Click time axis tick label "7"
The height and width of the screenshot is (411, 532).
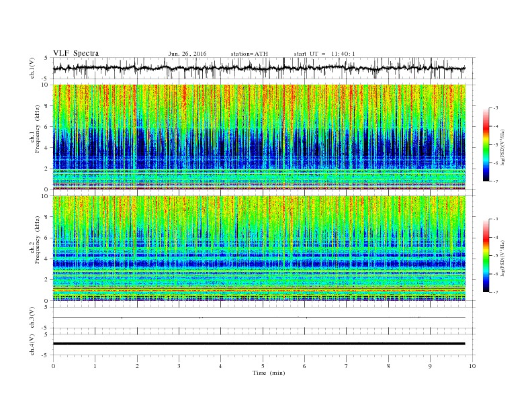pyautogui.click(x=347, y=366)
